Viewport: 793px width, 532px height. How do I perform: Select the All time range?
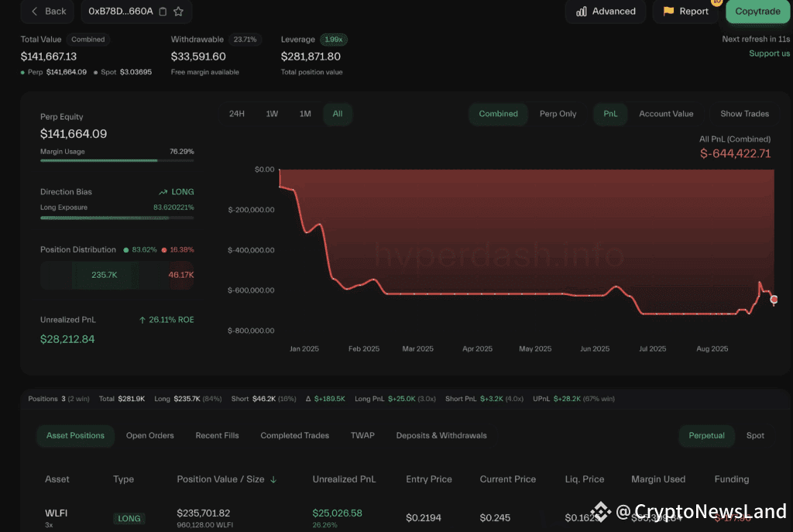(338, 114)
